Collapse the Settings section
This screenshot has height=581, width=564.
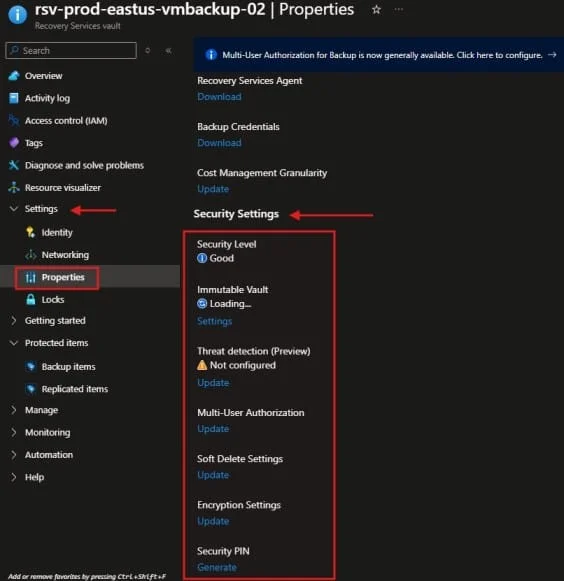14,209
